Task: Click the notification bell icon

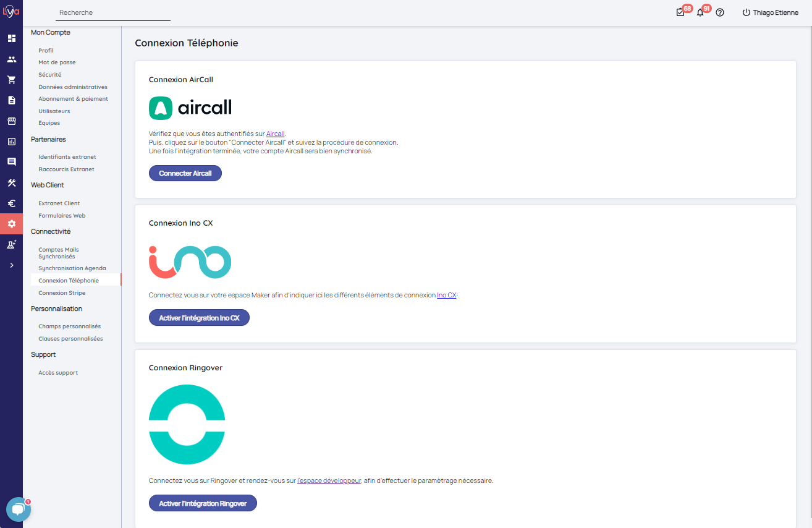Action: tap(700, 12)
